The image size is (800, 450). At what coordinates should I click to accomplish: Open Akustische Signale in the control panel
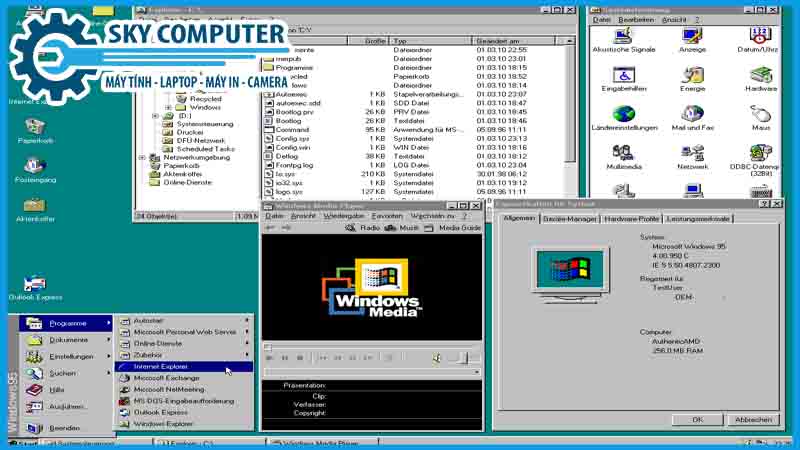[x=623, y=40]
